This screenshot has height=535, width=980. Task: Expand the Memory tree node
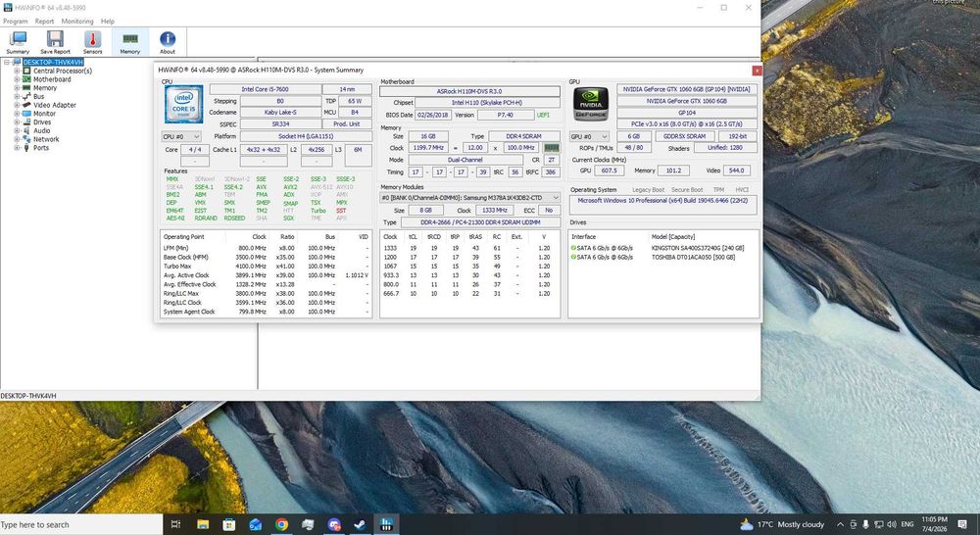[x=17, y=88]
